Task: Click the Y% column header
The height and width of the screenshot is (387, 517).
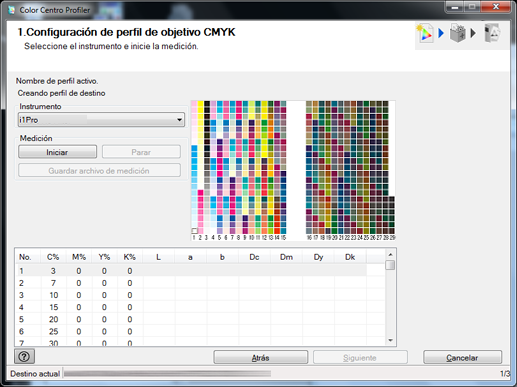Action: (104, 257)
